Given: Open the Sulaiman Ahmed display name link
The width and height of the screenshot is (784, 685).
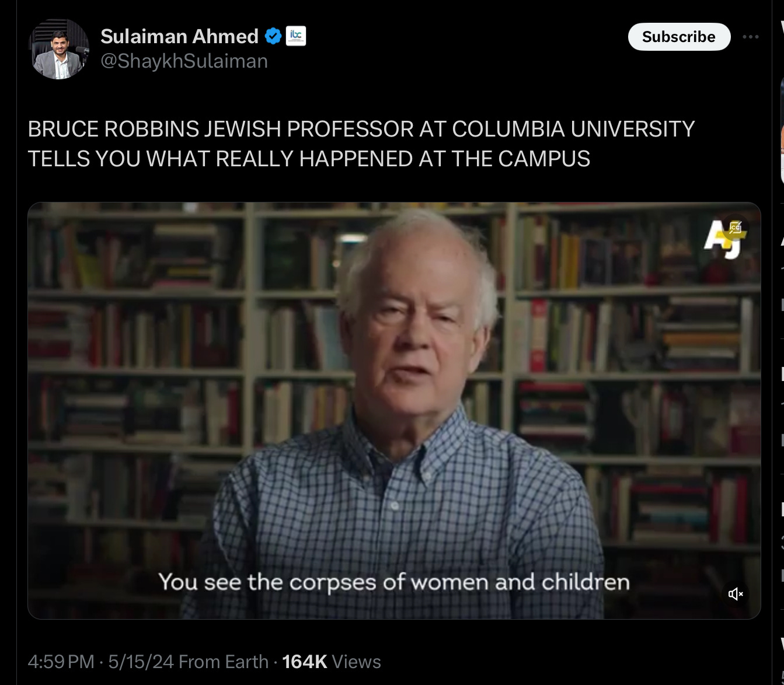Looking at the screenshot, I should pyautogui.click(x=179, y=37).
